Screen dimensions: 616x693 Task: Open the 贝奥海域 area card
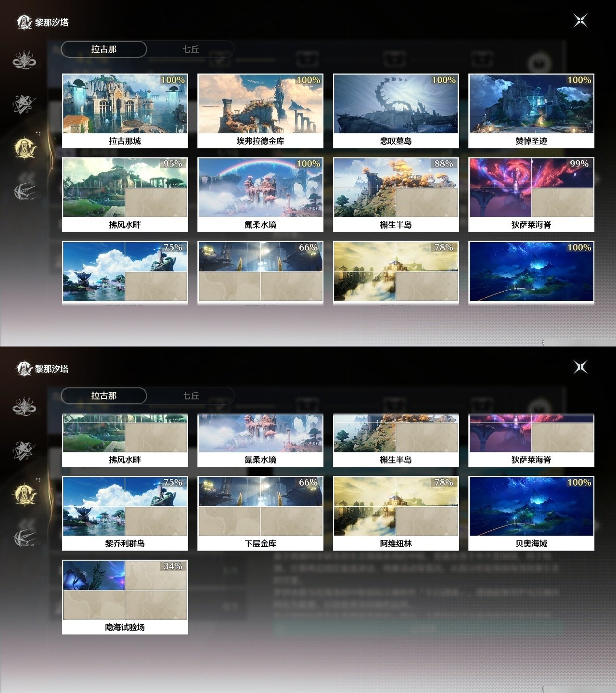pos(531,513)
